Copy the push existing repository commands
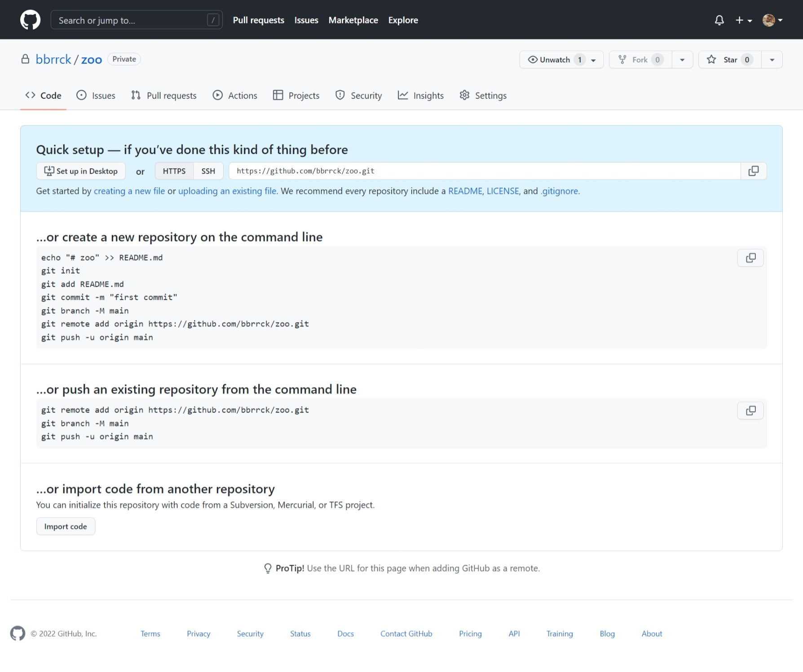 pyautogui.click(x=750, y=411)
